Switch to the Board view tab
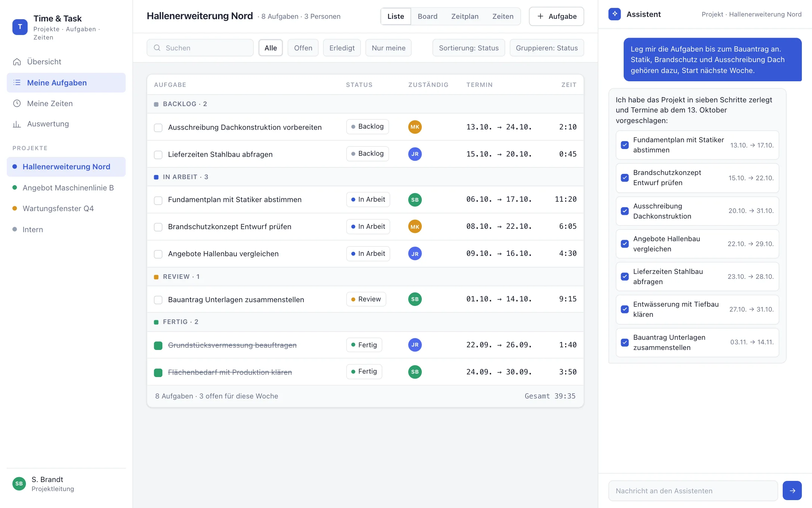Viewport: 812px width, 508px height. 427,16
